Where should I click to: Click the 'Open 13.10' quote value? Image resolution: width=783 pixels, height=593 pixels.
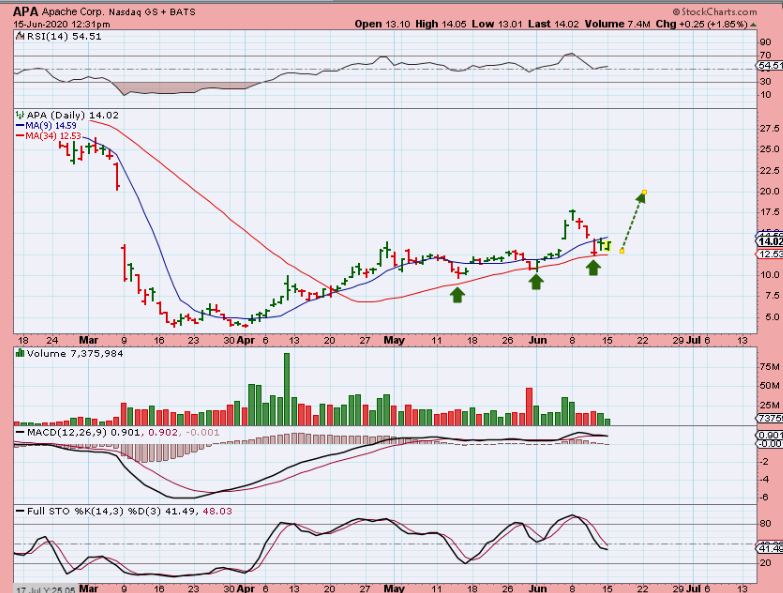coord(382,24)
